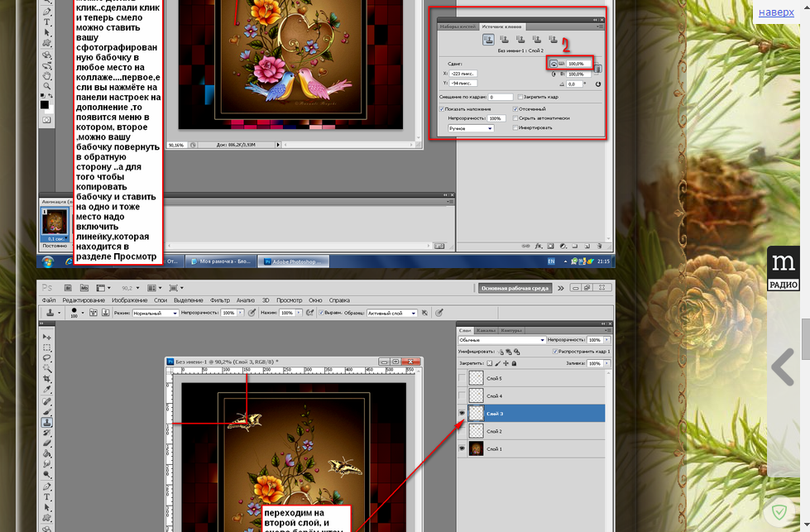Launch Bridge from the lower application bar
This screenshot has width=810, height=532.
click(68, 288)
